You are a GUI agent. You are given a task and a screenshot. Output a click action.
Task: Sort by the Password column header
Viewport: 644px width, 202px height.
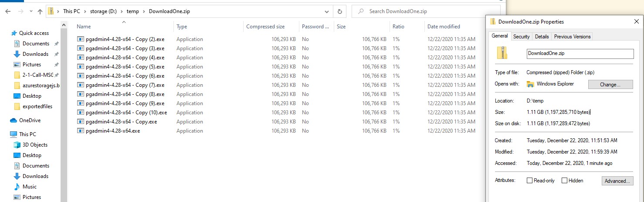click(316, 27)
